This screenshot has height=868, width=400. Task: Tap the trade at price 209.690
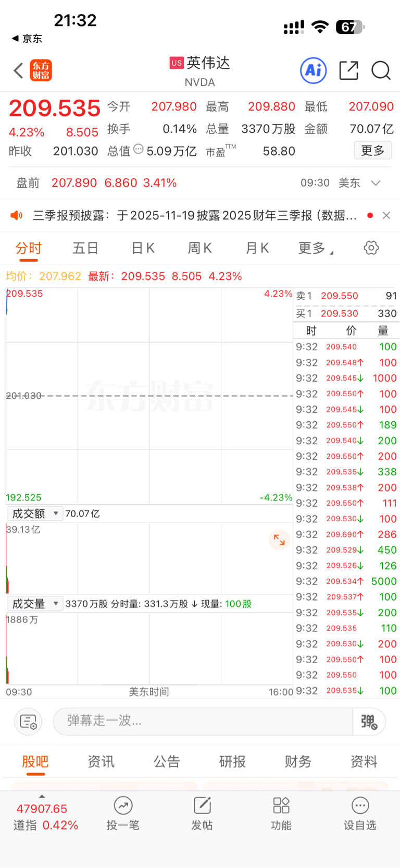tap(346, 534)
